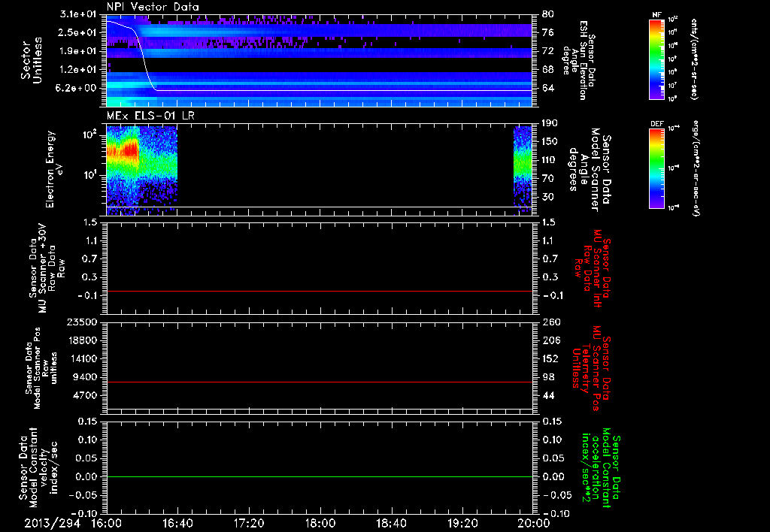Click the 'NPI Vector Data' panel title
The height and width of the screenshot is (532, 770).
click(x=153, y=7)
